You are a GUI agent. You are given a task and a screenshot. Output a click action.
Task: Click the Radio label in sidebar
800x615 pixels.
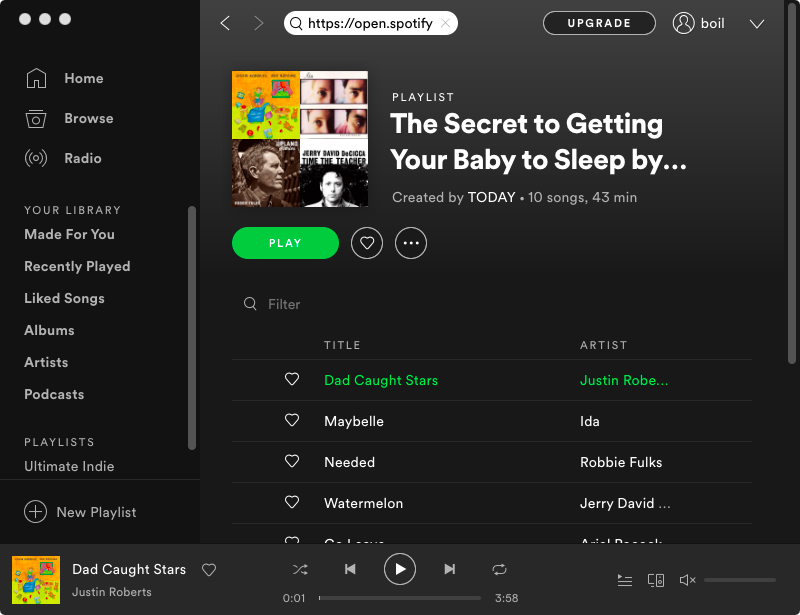point(83,158)
